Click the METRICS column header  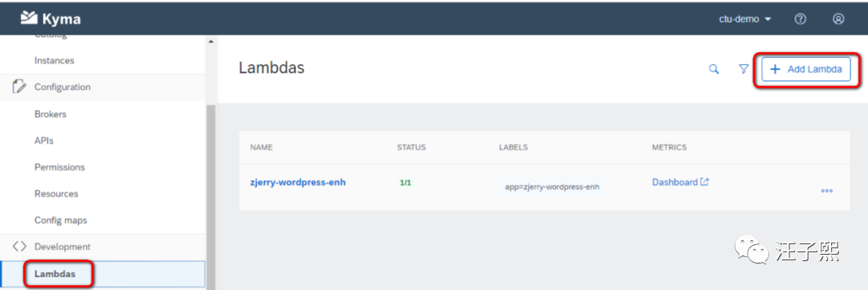(x=669, y=147)
